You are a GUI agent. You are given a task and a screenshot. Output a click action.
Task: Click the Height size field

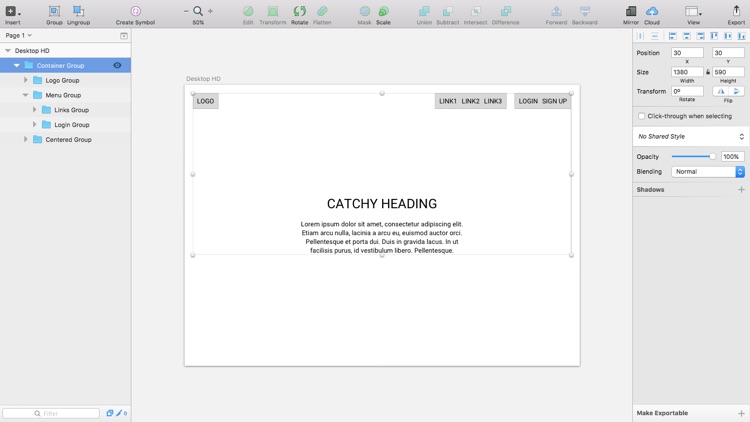click(x=728, y=72)
